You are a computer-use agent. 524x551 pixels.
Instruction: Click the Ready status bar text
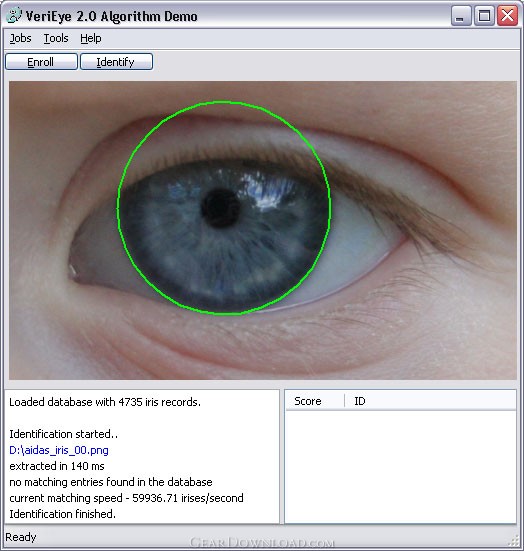[x=21, y=537]
